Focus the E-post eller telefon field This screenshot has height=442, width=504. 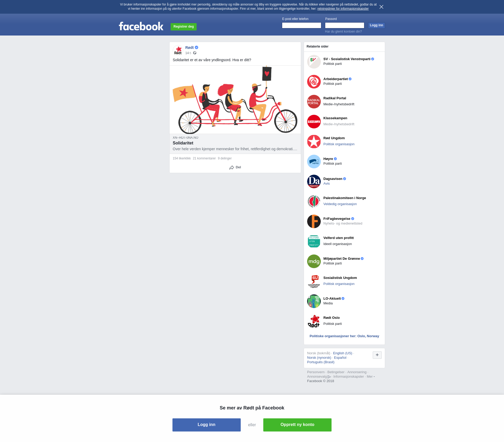302,25
